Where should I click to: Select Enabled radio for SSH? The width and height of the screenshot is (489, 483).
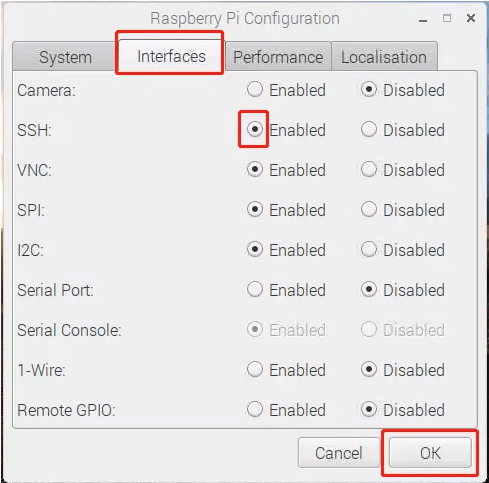255,129
